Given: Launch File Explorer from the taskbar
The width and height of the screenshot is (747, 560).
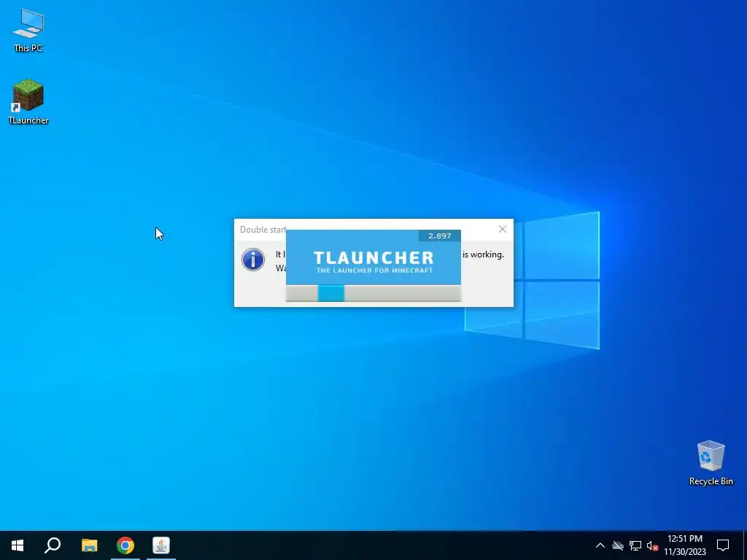Looking at the screenshot, I should (89, 545).
